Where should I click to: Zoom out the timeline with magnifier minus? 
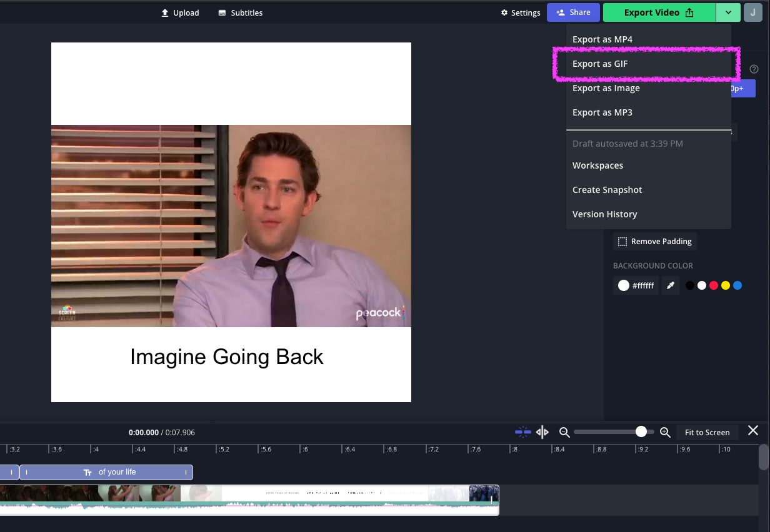coord(564,432)
